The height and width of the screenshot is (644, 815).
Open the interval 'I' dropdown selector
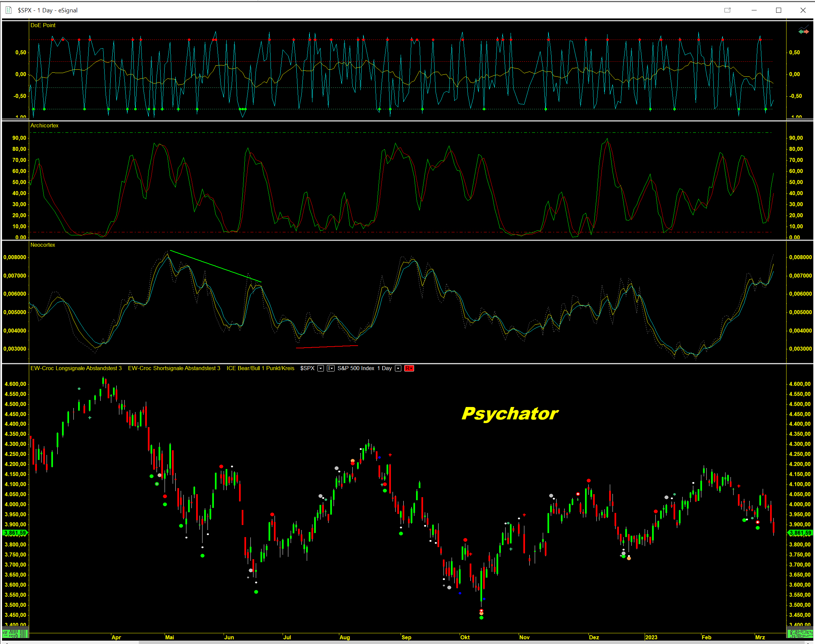pos(331,368)
